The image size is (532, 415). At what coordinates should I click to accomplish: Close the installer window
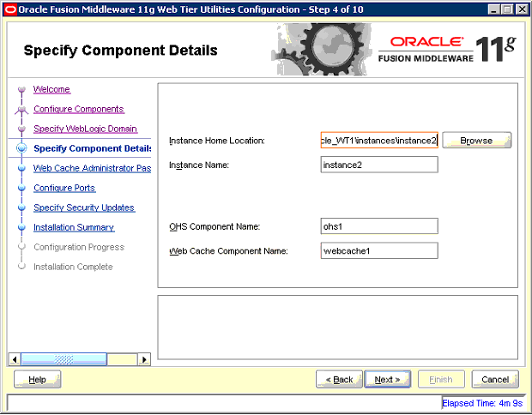click(x=522, y=9)
